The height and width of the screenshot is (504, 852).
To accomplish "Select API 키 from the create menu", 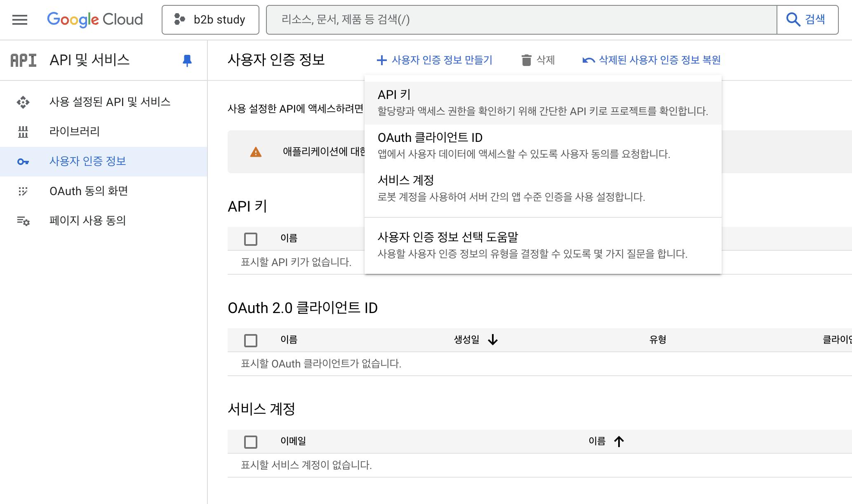I will pyautogui.click(x=543, y=103).
